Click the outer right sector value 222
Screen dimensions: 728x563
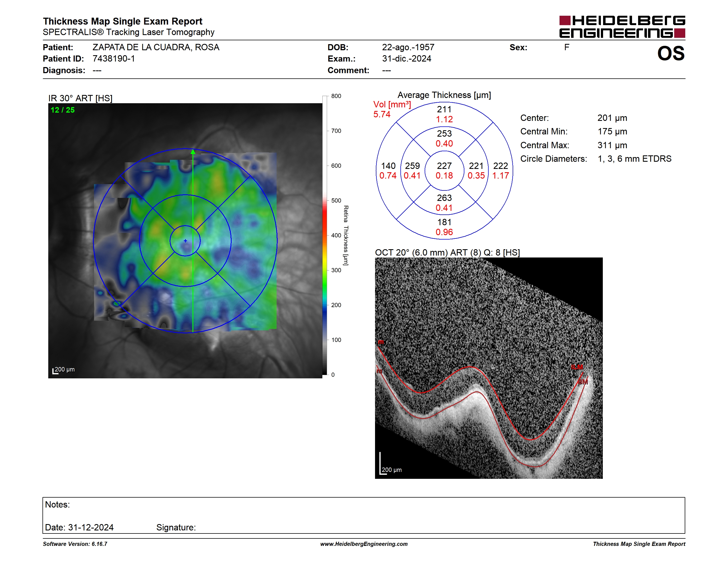tap(501, 166)
